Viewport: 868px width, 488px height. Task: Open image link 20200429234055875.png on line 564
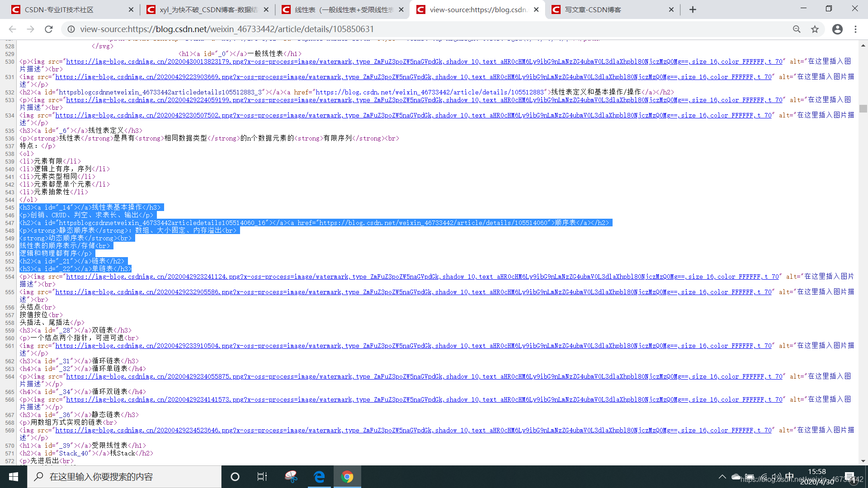tap(424, 377)
